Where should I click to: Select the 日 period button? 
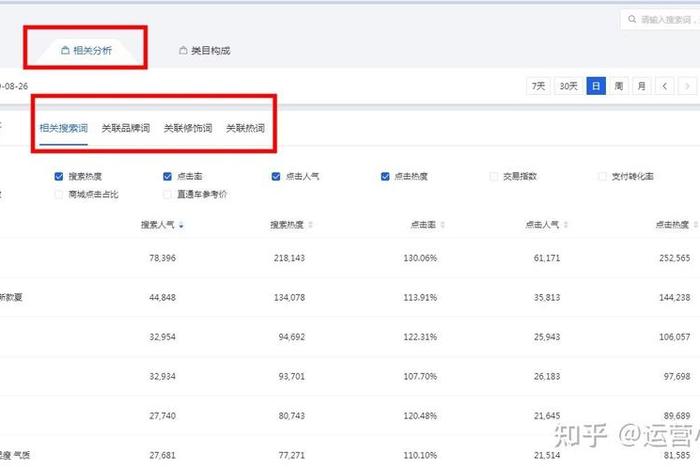pyautogui.click(x=596, y=86)
